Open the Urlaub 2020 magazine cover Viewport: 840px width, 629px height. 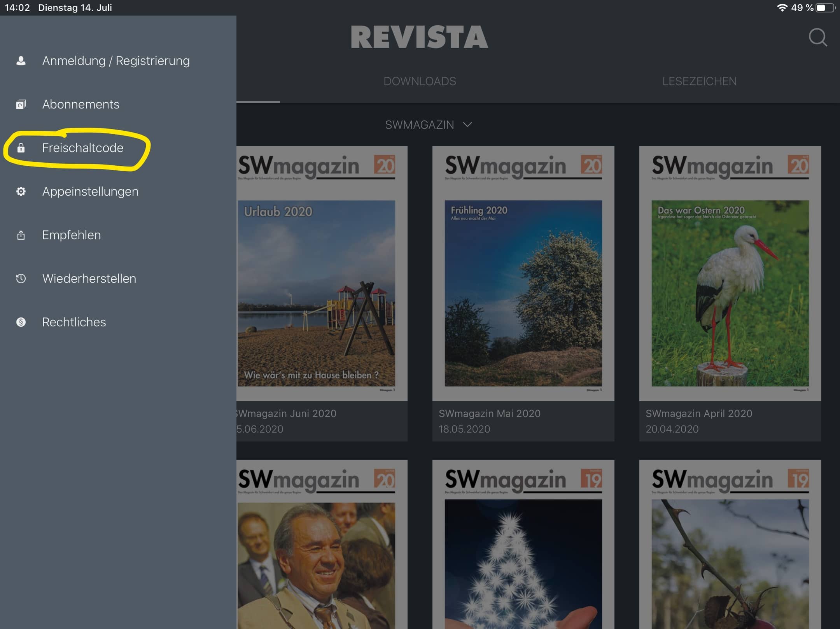click(322, 273)
